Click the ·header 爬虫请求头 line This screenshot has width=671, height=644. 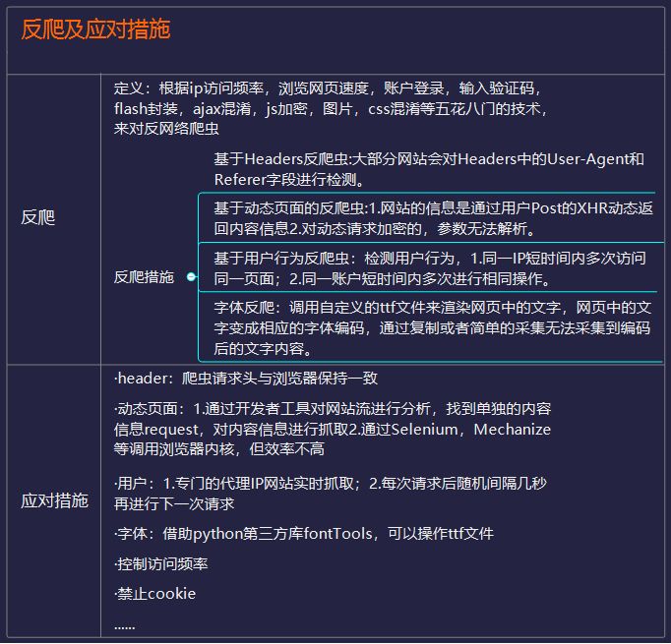[x=246, y=378]
